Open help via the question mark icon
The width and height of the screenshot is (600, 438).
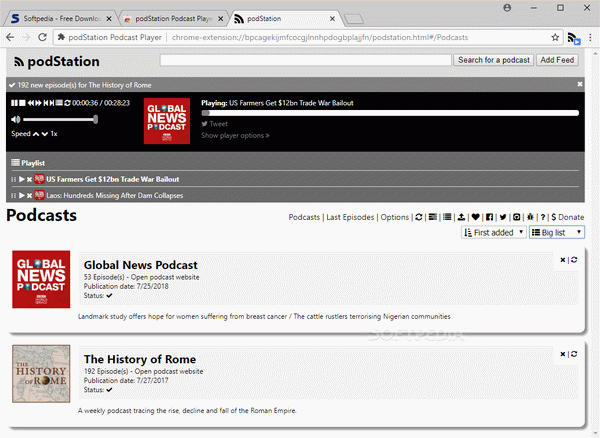point(543,217)
